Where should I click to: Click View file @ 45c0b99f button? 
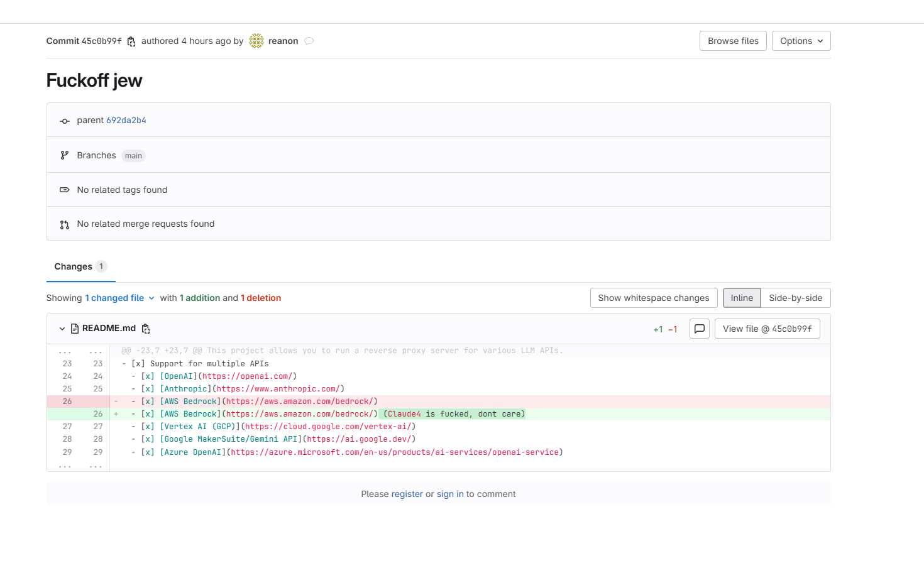click(767, 329)
